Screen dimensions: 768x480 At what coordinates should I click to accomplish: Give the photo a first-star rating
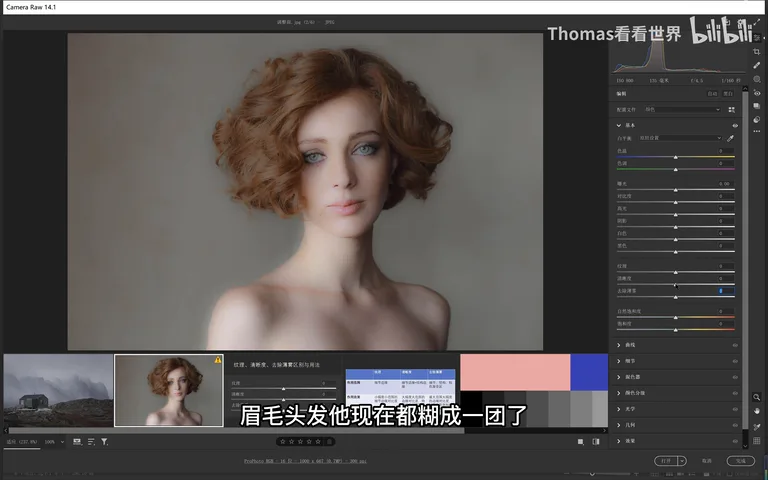pyautogui.click(x=283, y=442)
